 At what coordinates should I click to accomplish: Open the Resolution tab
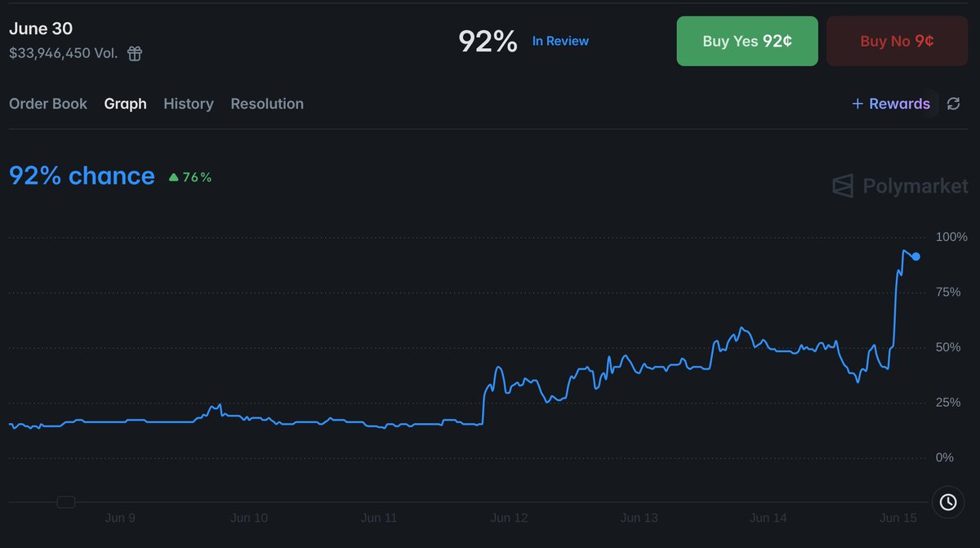267,104
